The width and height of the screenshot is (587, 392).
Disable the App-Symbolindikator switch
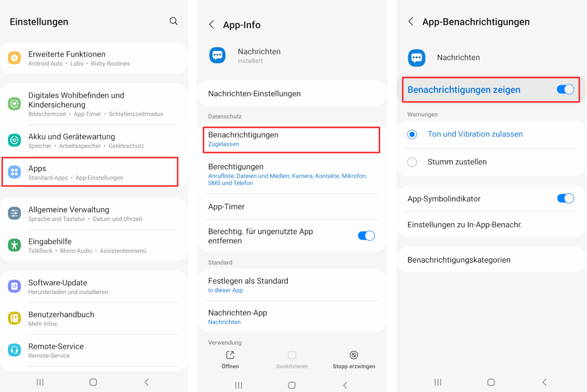pyautogui.click(x=565, y=199)
